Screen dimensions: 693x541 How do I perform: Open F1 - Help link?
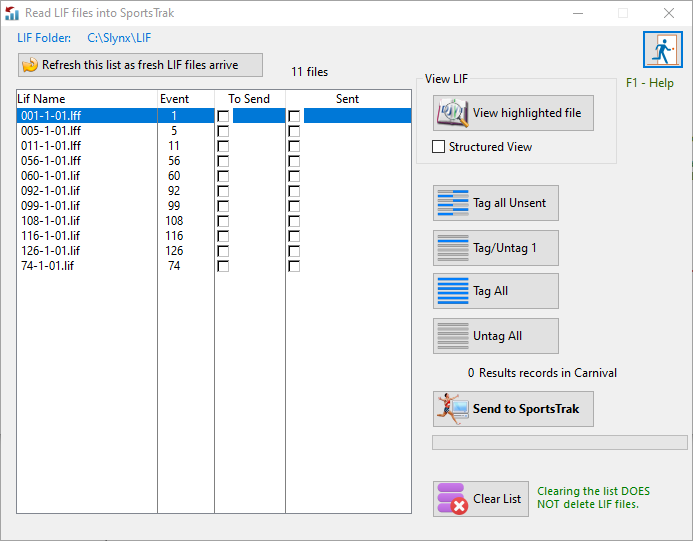(x=650, y=83)
